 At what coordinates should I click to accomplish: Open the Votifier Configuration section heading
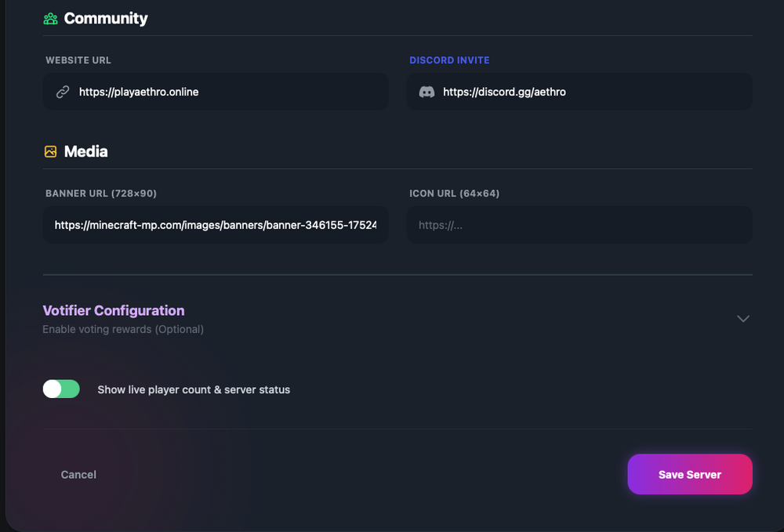click(114, 310)
